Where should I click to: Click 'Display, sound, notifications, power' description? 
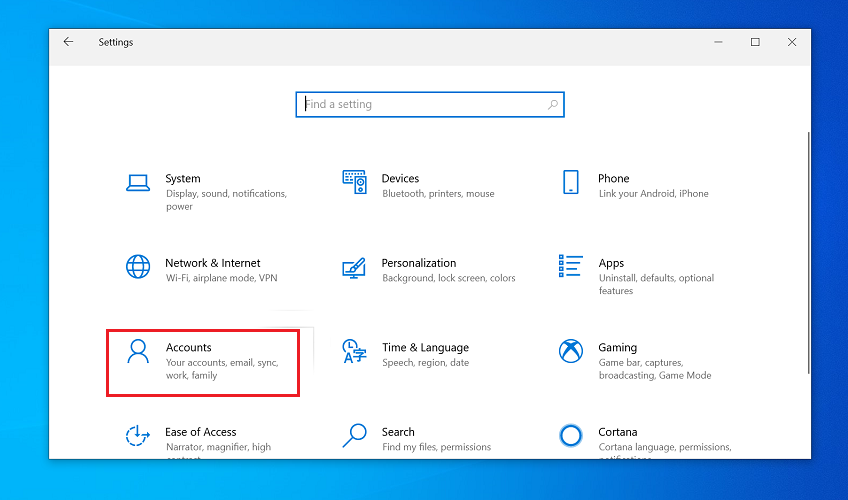pos(226,200)
